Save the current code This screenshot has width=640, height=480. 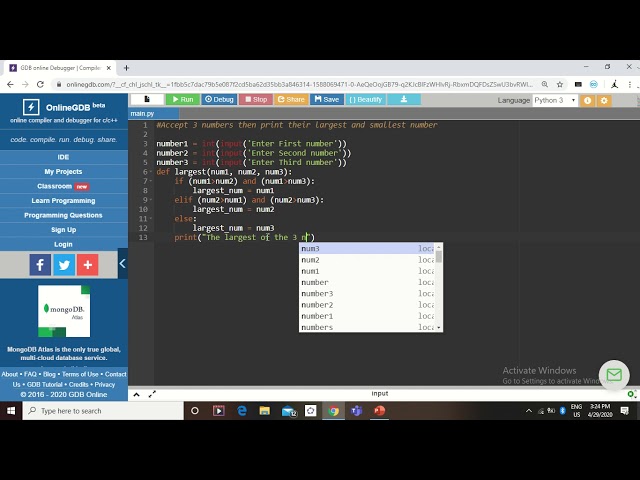(x=327, y=99)
